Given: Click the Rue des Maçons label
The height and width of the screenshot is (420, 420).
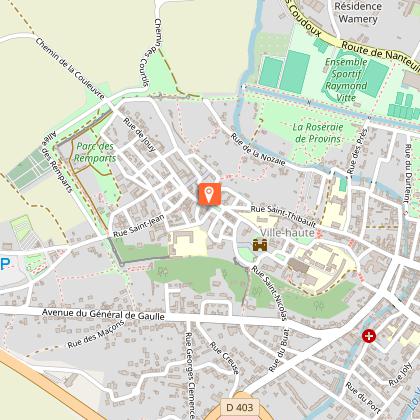Looking at the screenshot, I should 96,334.
